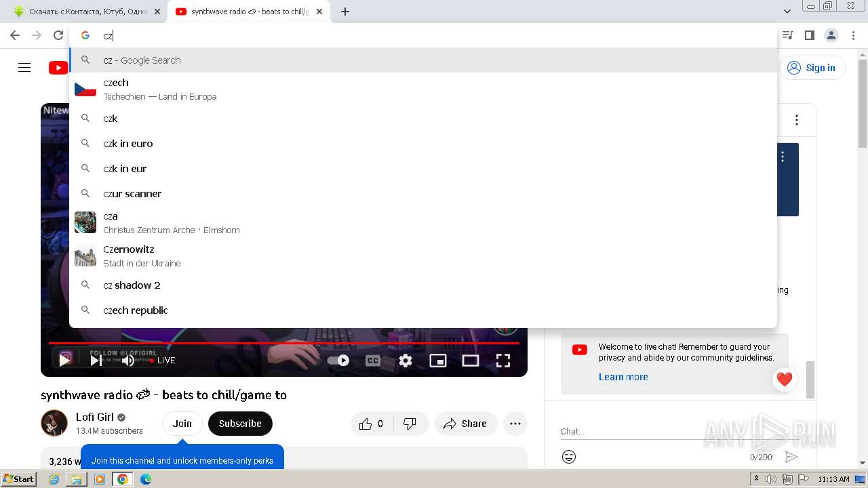Follow Learn more link in chat
Screen dimensions: 868x488
coord(623,377)
